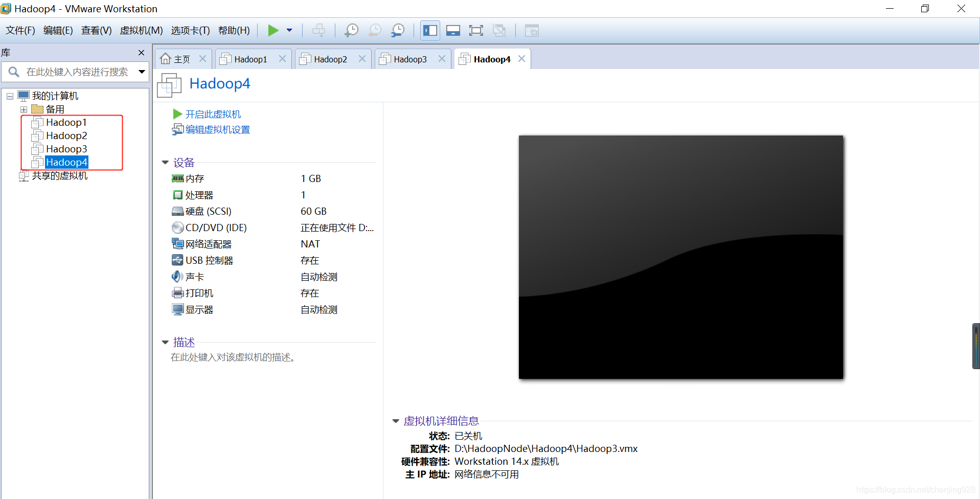Image resolution: width=980 pixels, height=499 pixels.
Task: Open the power options dropdown arrow in toolbar
Action: tap(289, 30)
